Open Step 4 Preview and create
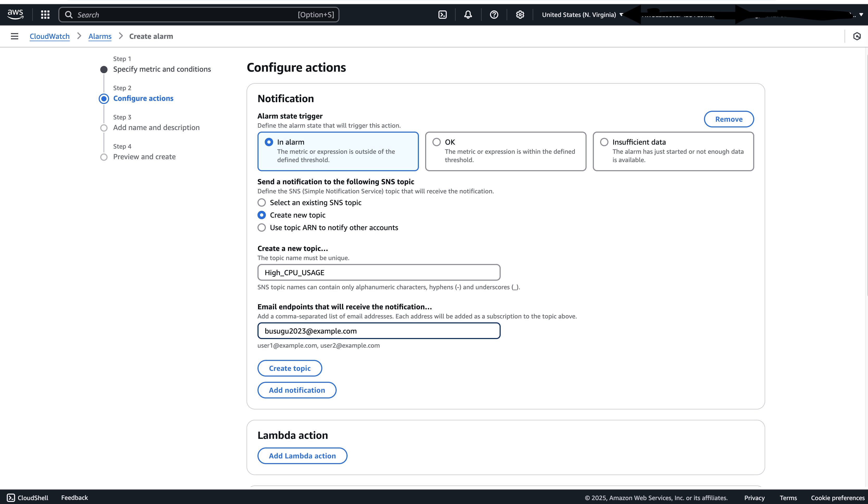Screen dimensions: 868x504 click(144, 157)
